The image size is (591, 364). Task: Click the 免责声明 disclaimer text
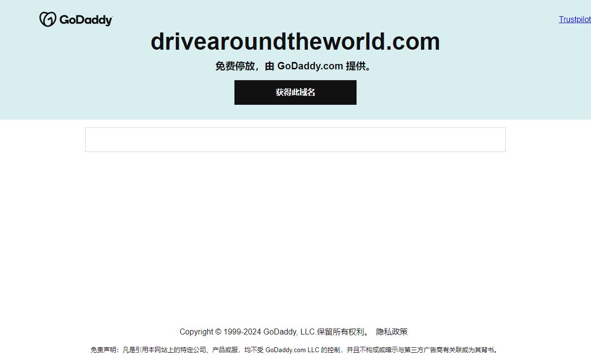pos(295,350)
